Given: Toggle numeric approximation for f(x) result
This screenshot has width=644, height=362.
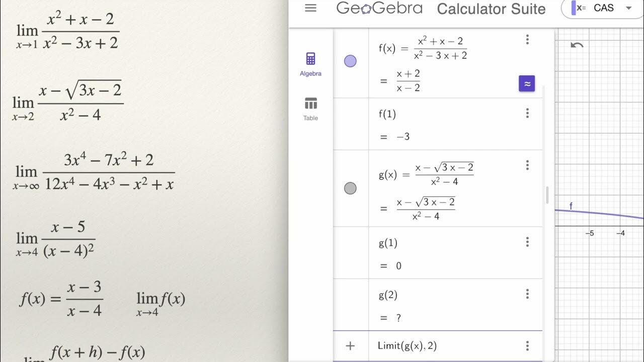Looking at the screenshot, I should point(527,83).
